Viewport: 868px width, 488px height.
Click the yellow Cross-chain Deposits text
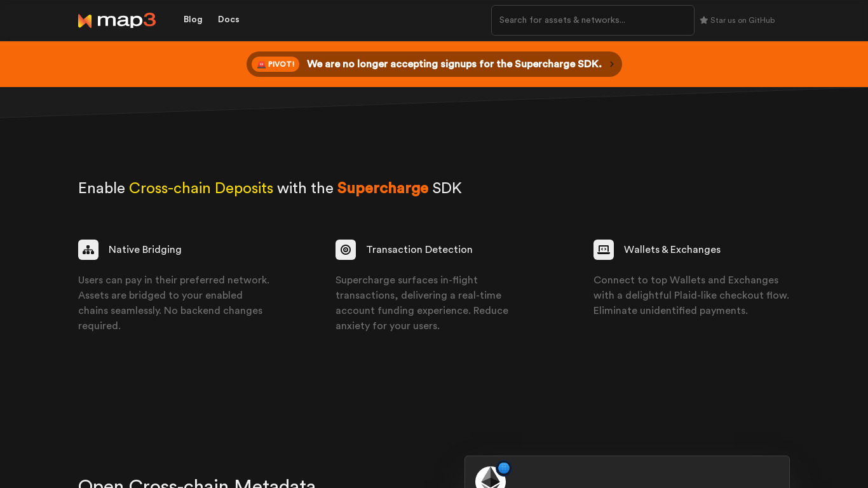coord(201,188)
